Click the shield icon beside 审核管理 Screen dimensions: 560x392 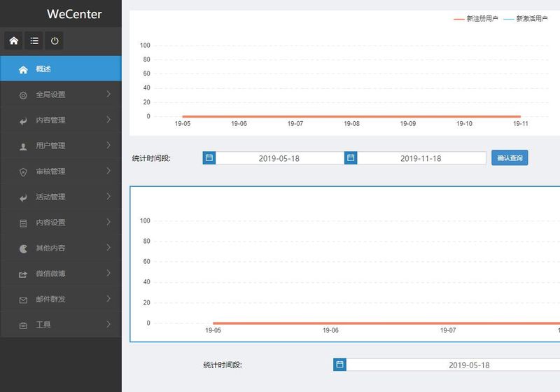pos(23,171)
